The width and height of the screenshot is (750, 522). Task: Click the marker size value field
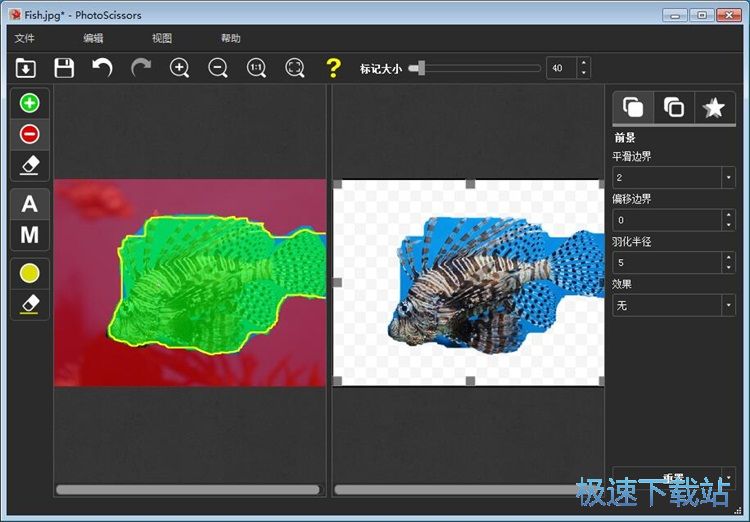(560, 68)
